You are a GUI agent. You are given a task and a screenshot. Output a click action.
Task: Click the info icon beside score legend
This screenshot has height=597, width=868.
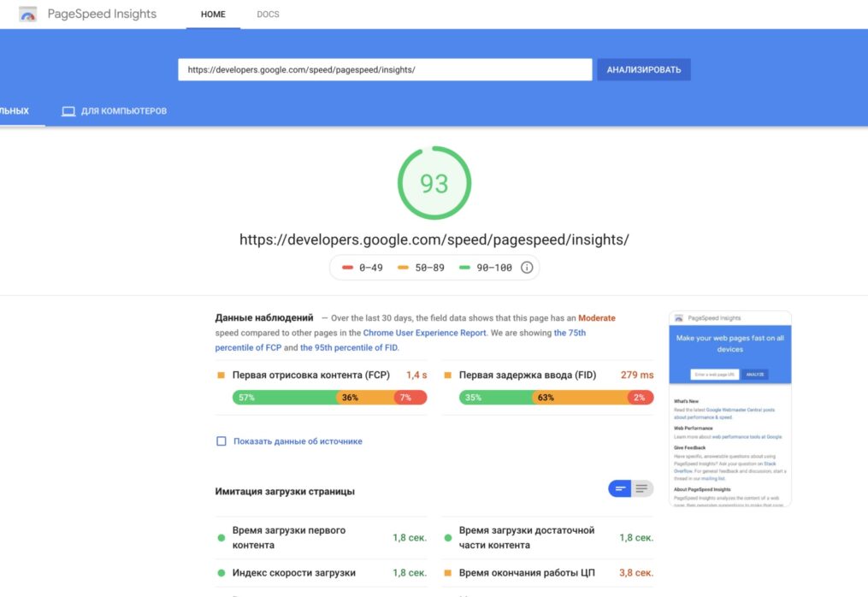527,268
